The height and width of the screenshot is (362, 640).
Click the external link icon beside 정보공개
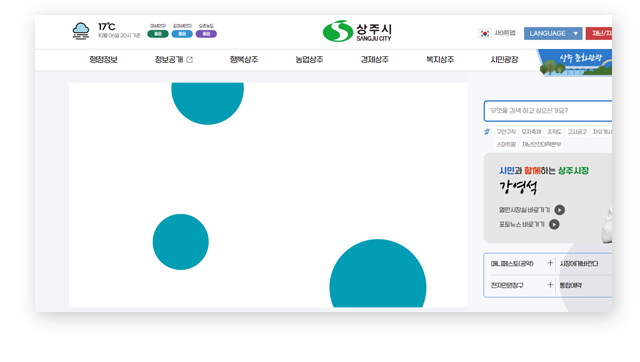click(x=189, y=60)
